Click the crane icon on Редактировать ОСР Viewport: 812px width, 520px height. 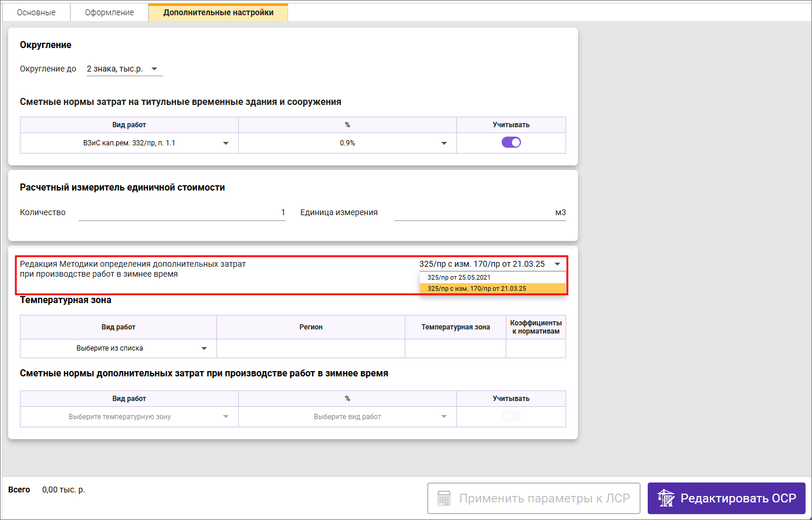665,498
